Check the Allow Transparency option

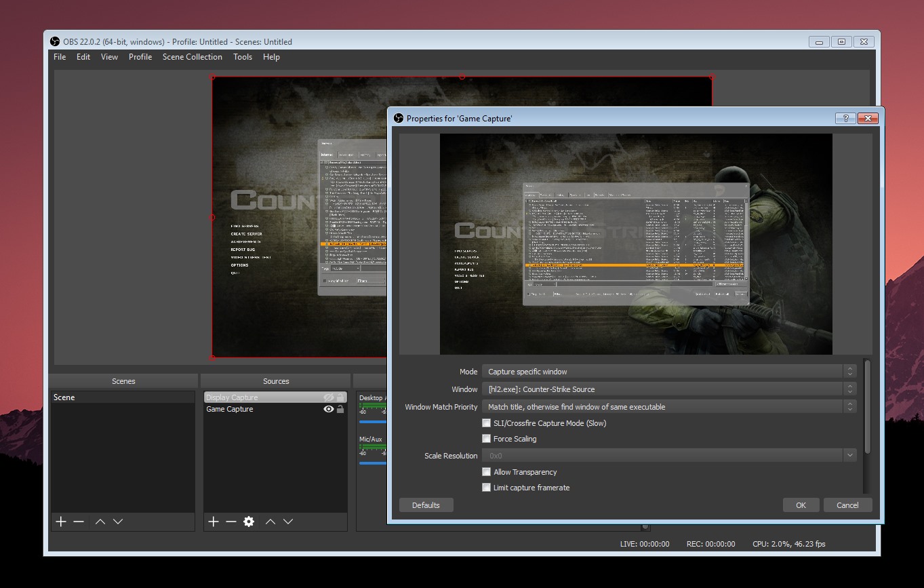(x=486, y=472)
